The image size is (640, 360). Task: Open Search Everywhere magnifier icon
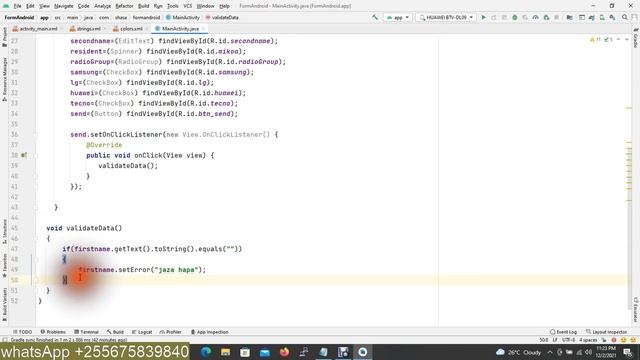625,18
